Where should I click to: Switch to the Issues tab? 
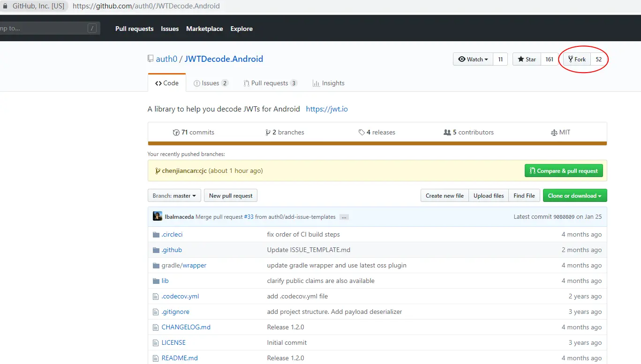click(x=211, y=83)
